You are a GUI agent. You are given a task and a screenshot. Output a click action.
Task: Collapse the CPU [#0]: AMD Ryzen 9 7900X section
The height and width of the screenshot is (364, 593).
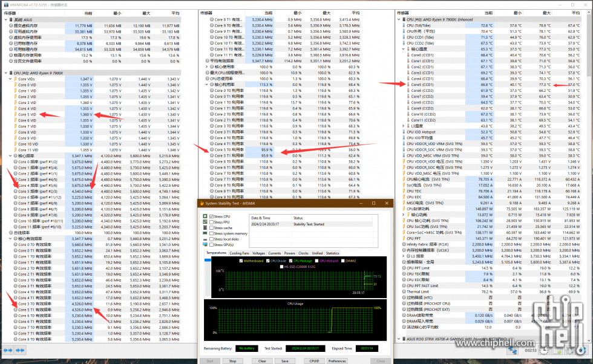(5, 73)
